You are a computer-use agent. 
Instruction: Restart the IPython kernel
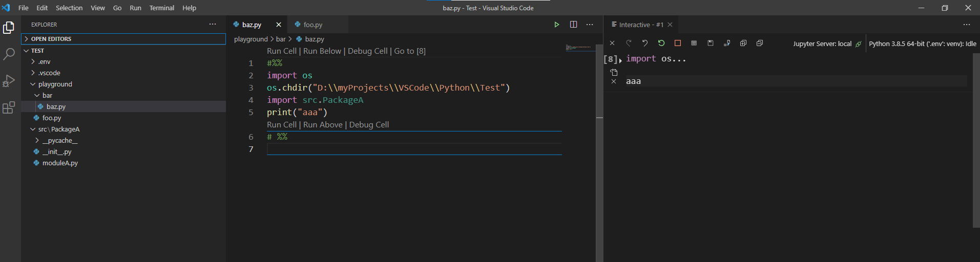pos(661,43)
